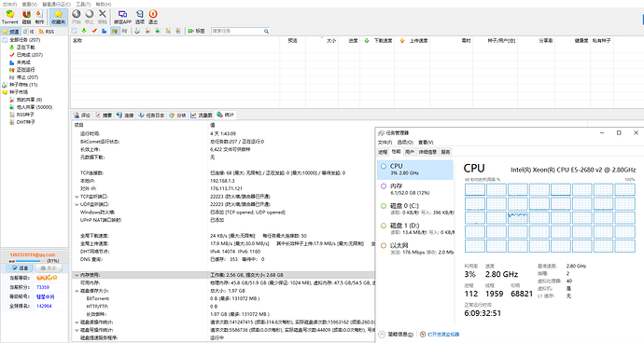Click the magnifier icon in task search box
This screenshot has height=343, width=644.
[x=266, y=31]
